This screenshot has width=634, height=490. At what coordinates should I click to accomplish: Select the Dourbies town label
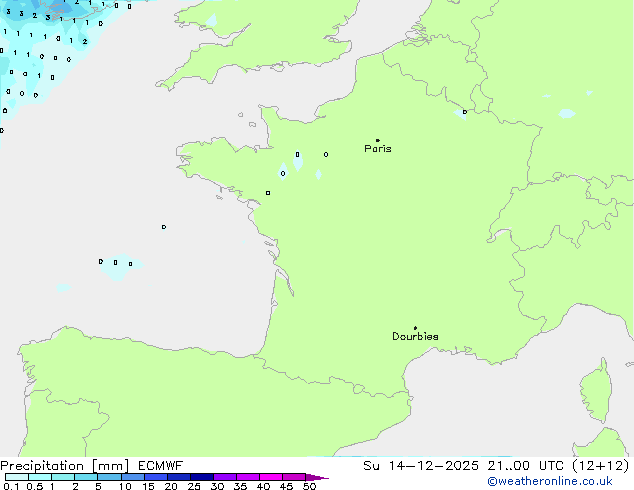[x=415, y=337]
